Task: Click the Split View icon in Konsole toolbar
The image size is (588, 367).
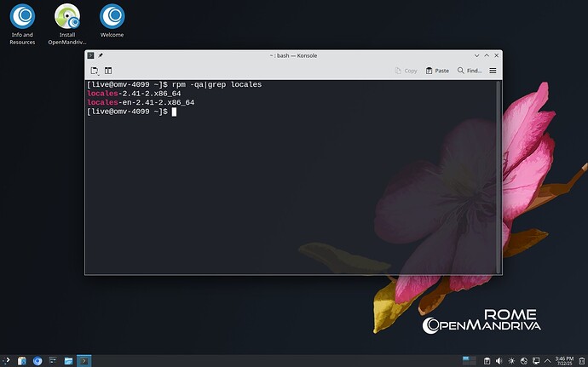Action: (108, 71)
